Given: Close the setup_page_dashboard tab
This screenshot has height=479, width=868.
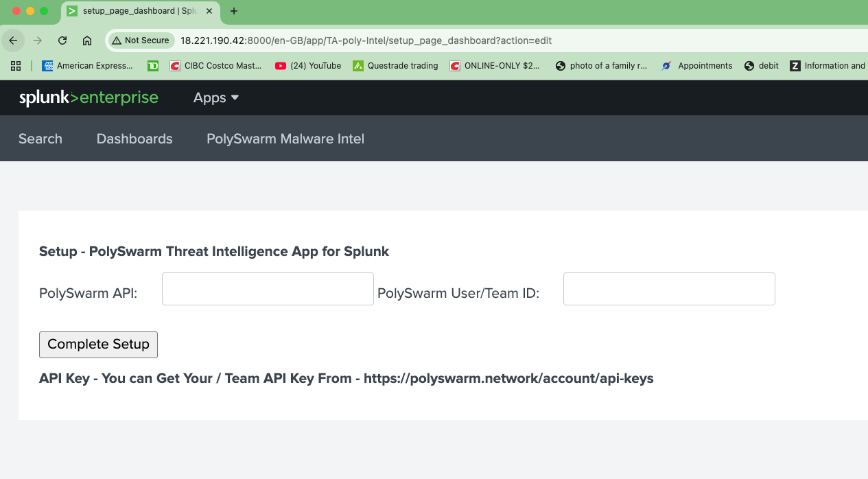Looking at the screenshot, I should tap(209, 11).
